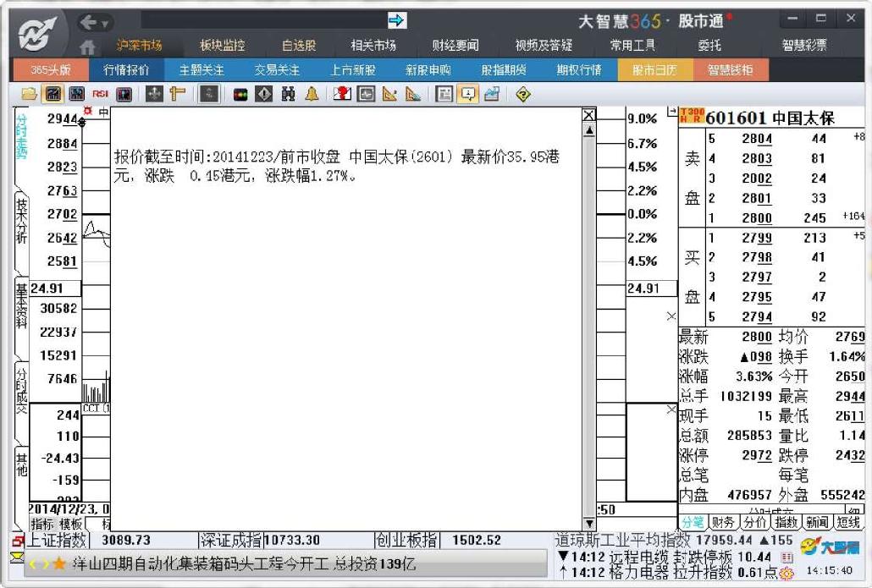This screenshot has width=872, height=588.
Task: Click the blue go arrow beside search box
Action: click(x=397, y=20)
